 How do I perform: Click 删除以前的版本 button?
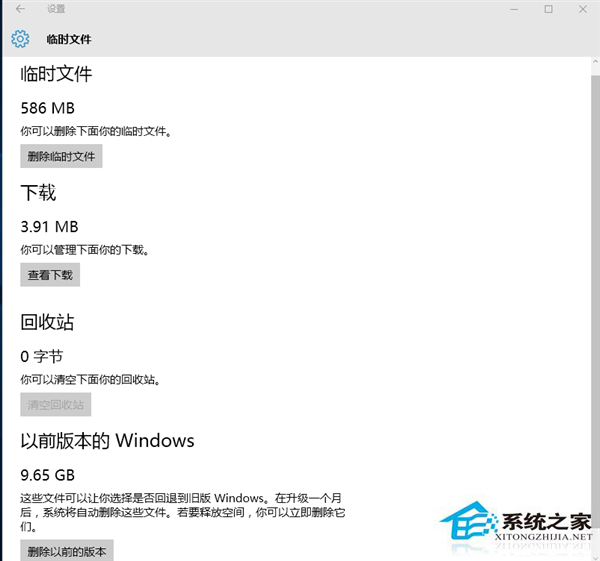click(x=67, y=551)
